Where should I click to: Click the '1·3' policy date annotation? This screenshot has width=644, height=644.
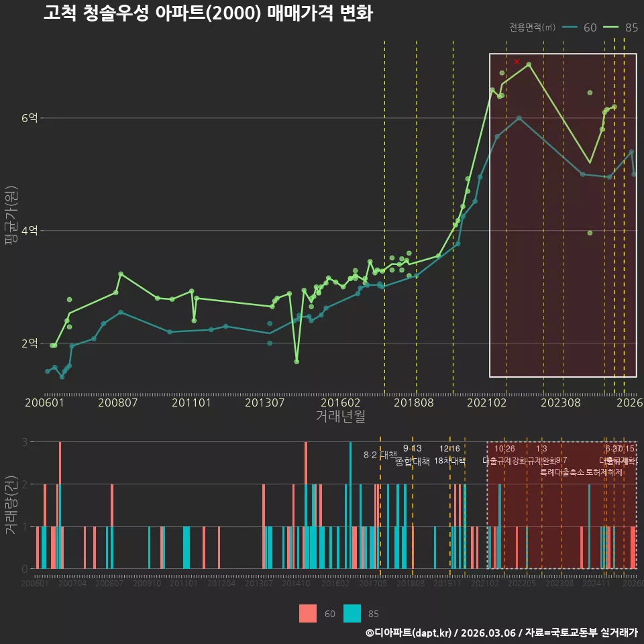(x=541, y=449)
